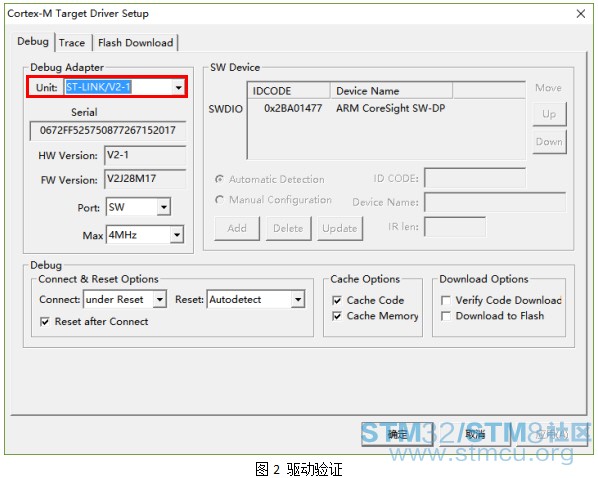598x478 pixels.
Task: Close the Cortex-M Target Driver Setup dialog
Action: click(x=581, y=14)
